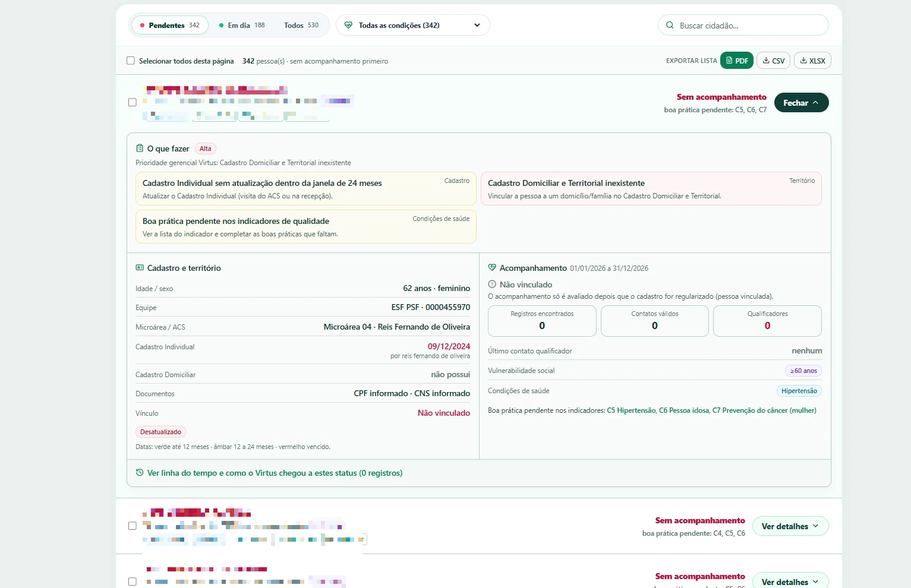911x588 pixels.
Task: Expand the second citizen's Ver detalhes
Action: (790, 526)
